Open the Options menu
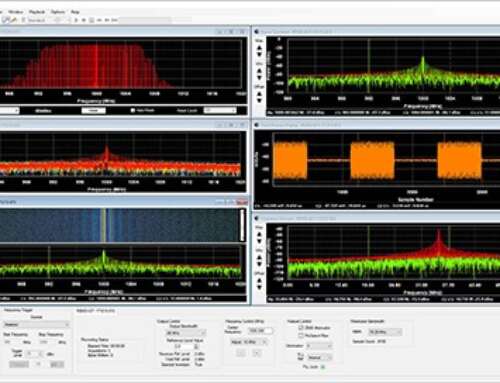Image resolution: width=500 pixels, height=383 pixels. (x=58, y=12)
